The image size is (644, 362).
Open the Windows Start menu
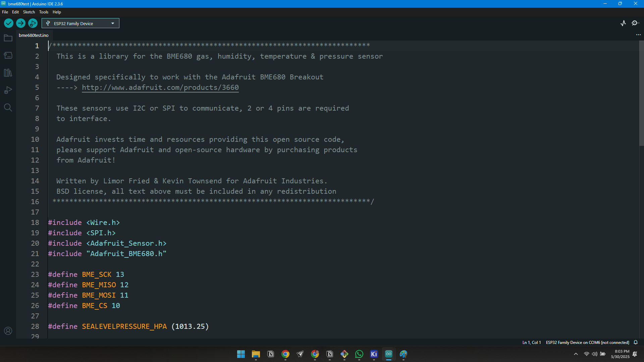(241, 354)
